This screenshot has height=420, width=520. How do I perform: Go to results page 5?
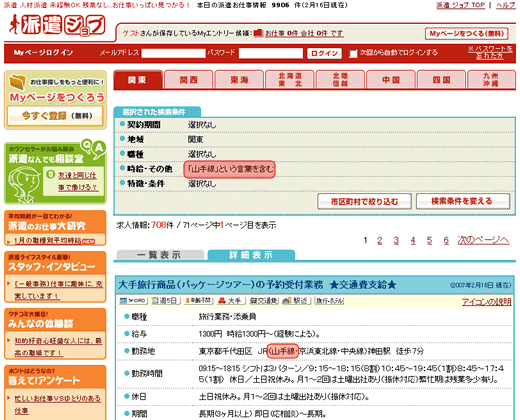(x=429, y=240)
